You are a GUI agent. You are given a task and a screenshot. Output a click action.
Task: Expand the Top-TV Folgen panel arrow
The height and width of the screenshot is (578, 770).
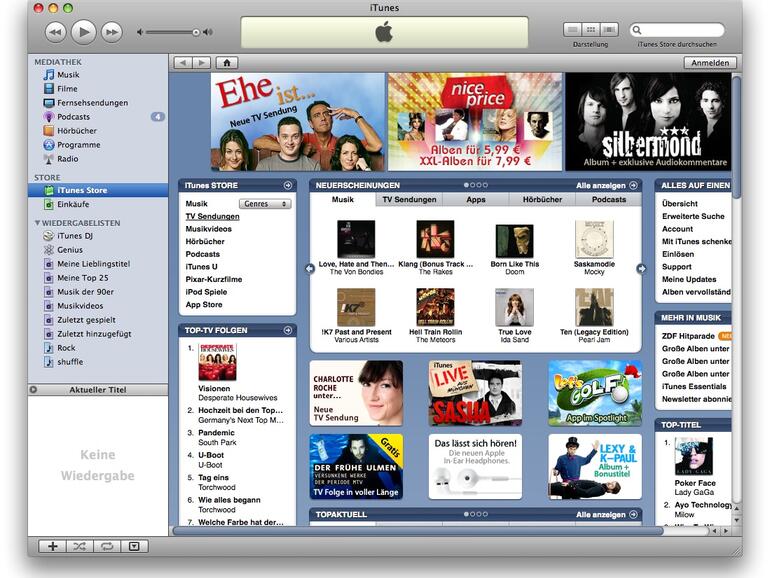point(288,330)
